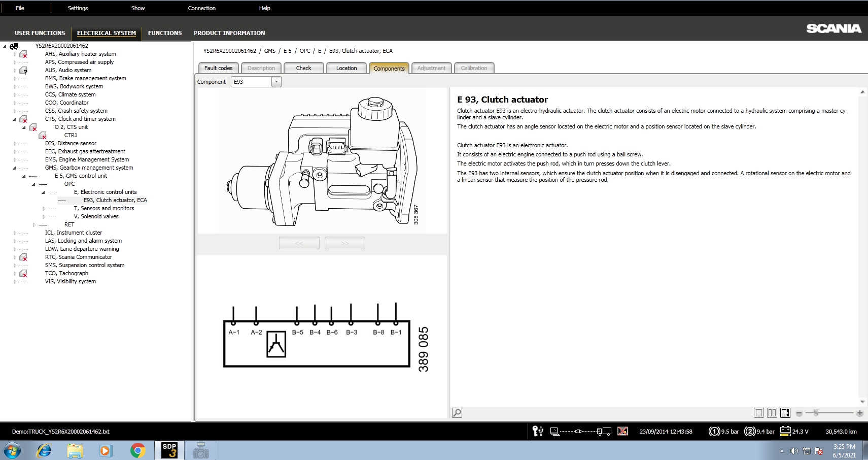Select the two-column layout view icon
The width and height of the screenshot is (868, 460).
click(772, 413)
